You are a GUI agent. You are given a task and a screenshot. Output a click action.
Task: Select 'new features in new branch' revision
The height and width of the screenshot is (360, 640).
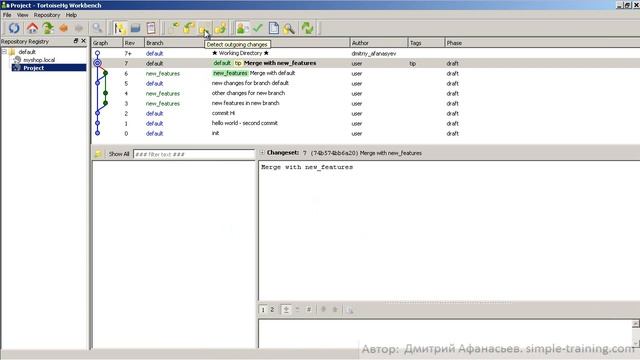coord(365,103)
